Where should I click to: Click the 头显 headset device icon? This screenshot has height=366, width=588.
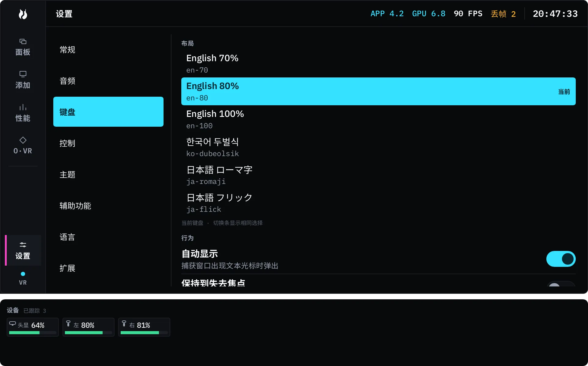(13, 323)
